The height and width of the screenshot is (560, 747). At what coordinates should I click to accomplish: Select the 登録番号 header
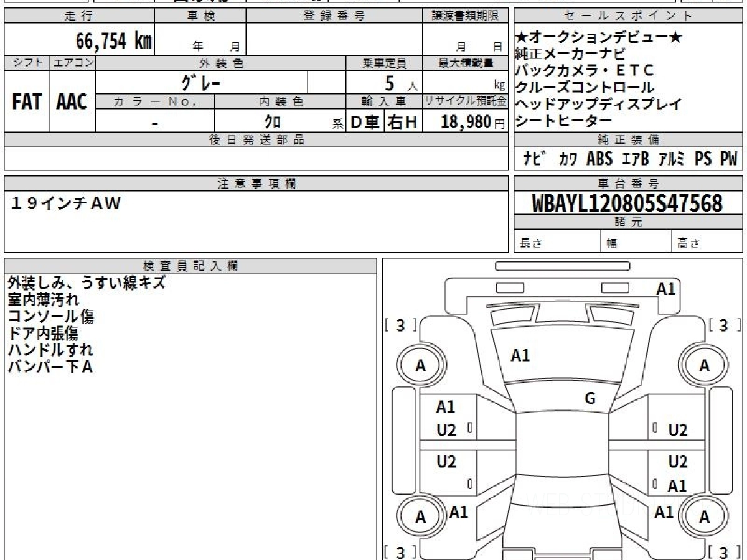(x=334, y=16)
